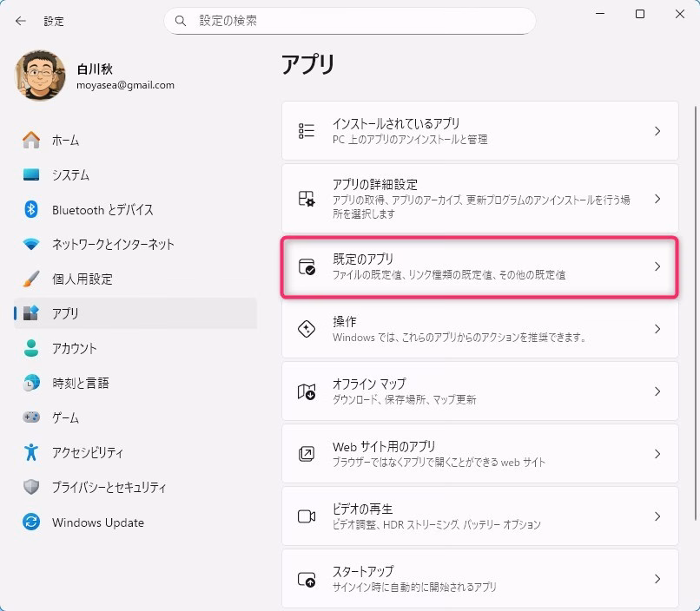
Task: Open the 白川秋 profile avatar
Action: 40,75
